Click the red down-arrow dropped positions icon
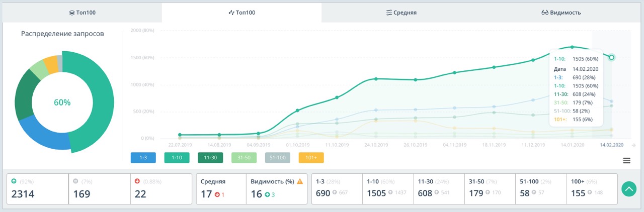The width and height of the screenshot is (644, 212). tap(137, 181)
